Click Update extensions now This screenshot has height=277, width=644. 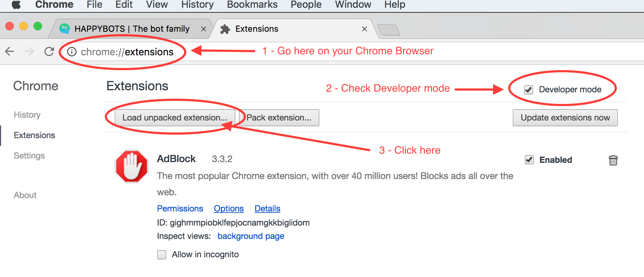565,118
